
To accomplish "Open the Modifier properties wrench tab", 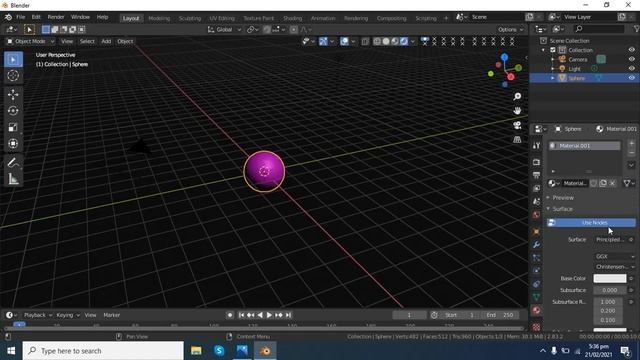I will [x=536, y=244].
